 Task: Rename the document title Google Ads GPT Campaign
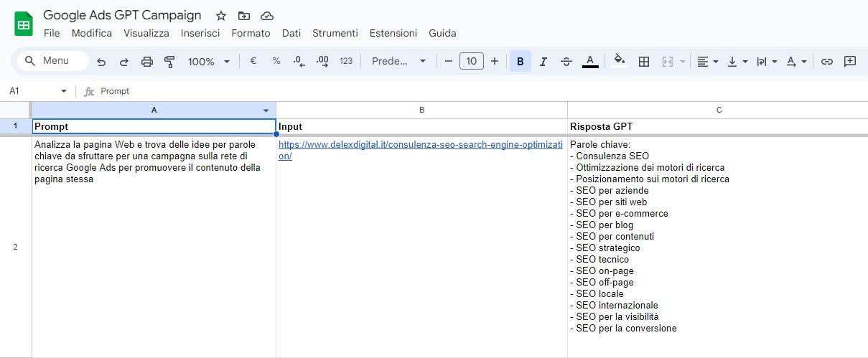(x=122, y=15)
